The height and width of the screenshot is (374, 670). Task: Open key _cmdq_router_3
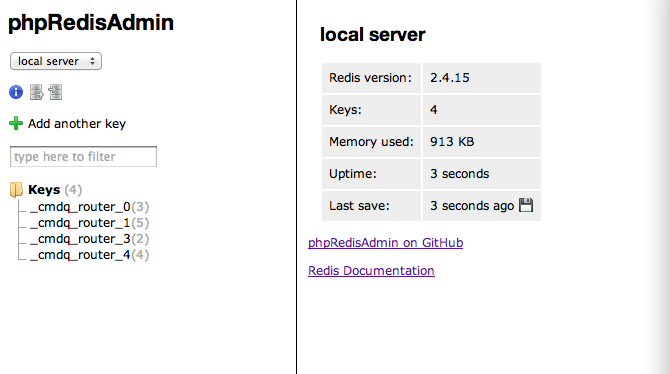80,239
